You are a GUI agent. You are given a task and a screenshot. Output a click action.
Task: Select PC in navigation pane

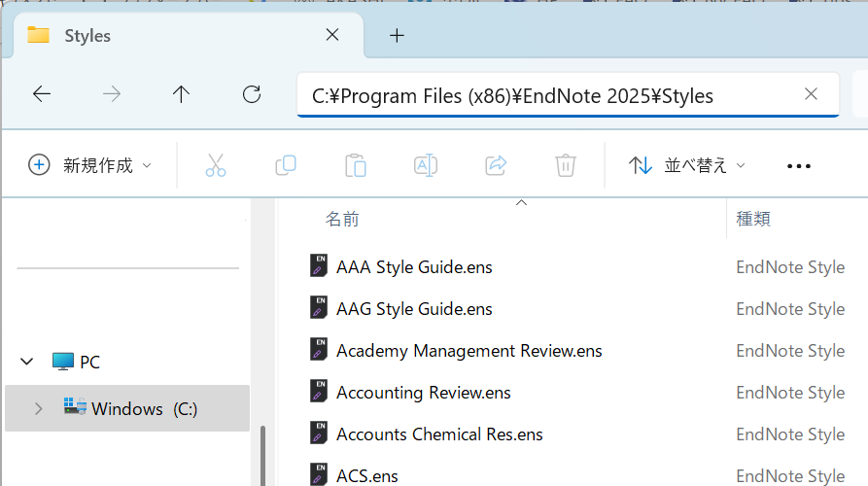tap(89, 362)
